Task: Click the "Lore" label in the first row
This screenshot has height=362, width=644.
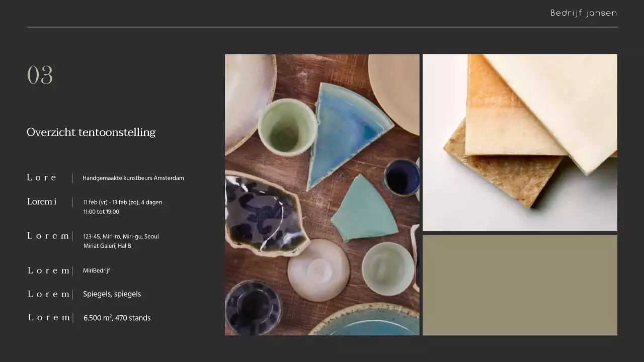Action: [42, 177]
